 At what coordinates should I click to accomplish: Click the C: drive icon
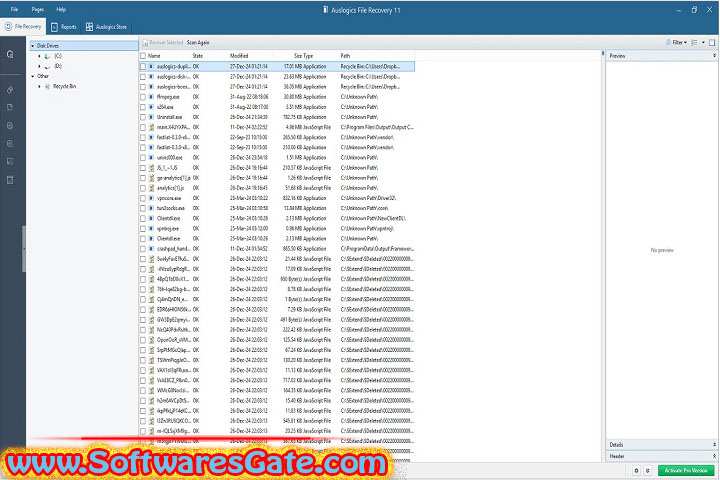pos(47,56)
